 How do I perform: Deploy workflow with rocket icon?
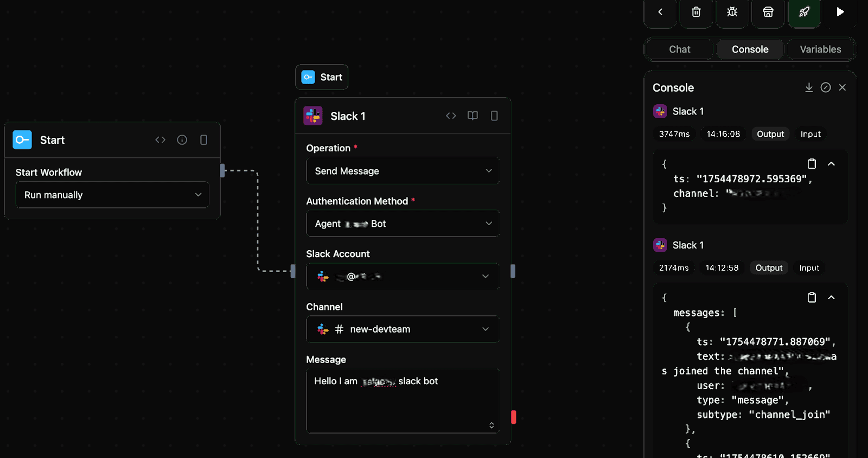coord(804,12)
